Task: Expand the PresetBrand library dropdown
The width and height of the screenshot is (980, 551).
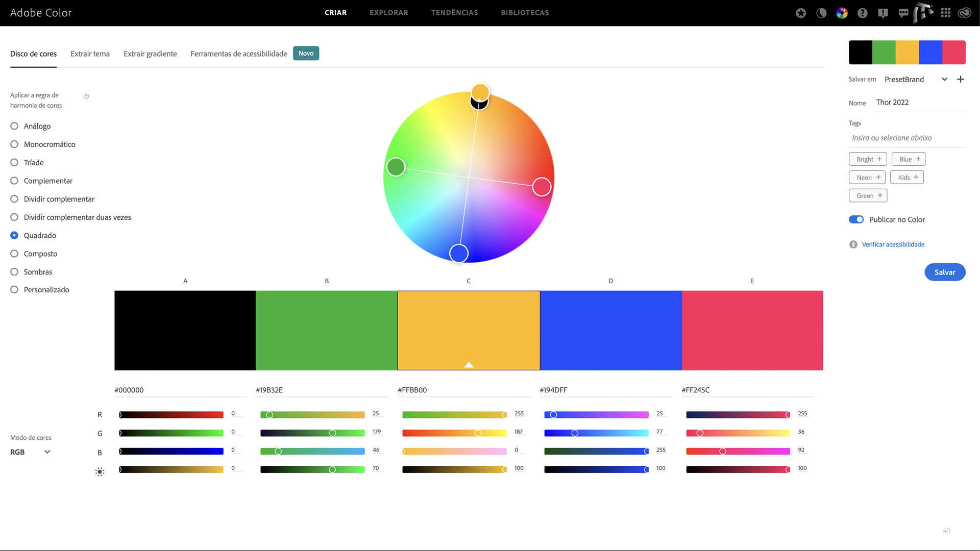Action: (944, 80)
